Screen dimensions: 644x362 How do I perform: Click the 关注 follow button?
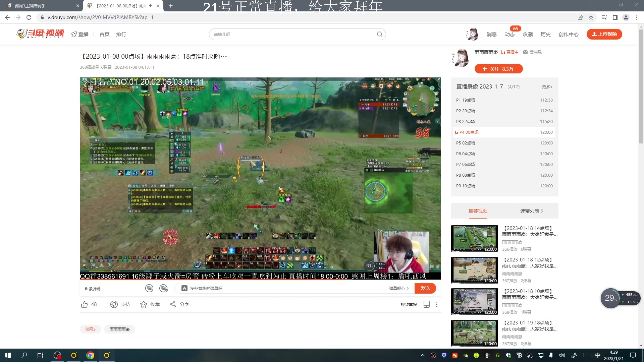[x=498, y=69]
